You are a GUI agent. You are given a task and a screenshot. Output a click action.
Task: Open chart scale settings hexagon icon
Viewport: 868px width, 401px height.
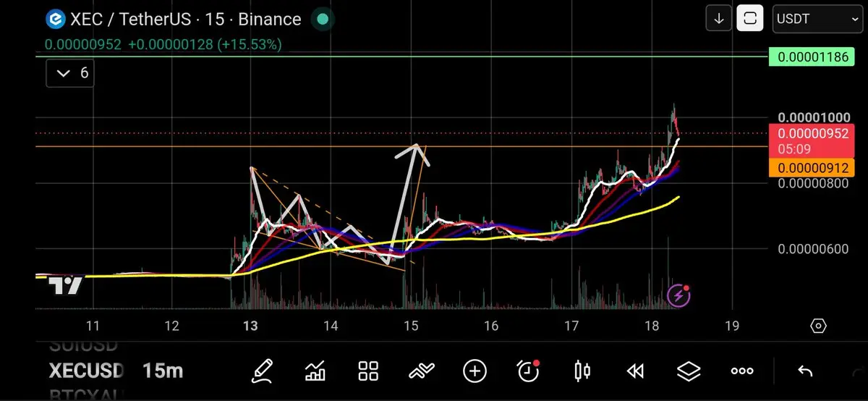click(818, 326)
